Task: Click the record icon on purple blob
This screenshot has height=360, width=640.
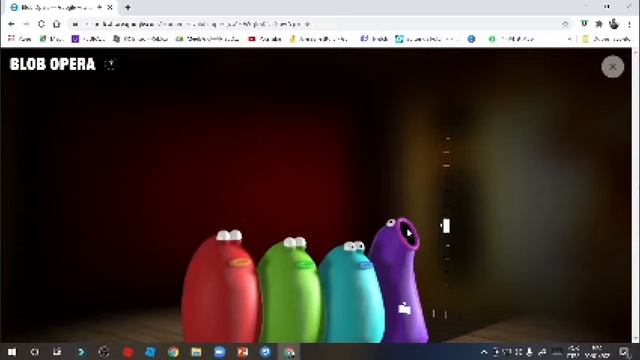Action: 404,309
